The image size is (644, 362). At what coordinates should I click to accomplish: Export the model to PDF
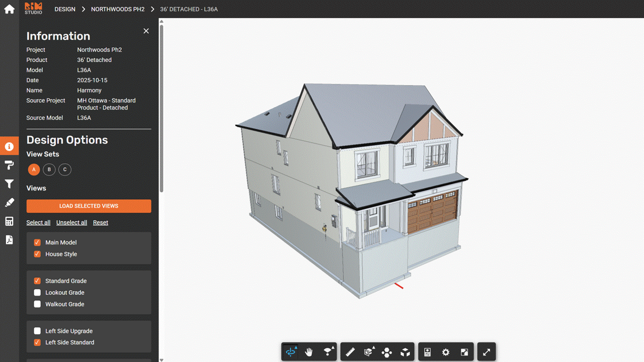point(9,240)
